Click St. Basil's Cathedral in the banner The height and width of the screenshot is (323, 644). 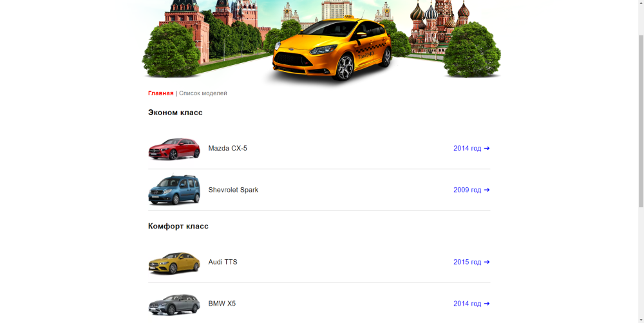(438, 26)
